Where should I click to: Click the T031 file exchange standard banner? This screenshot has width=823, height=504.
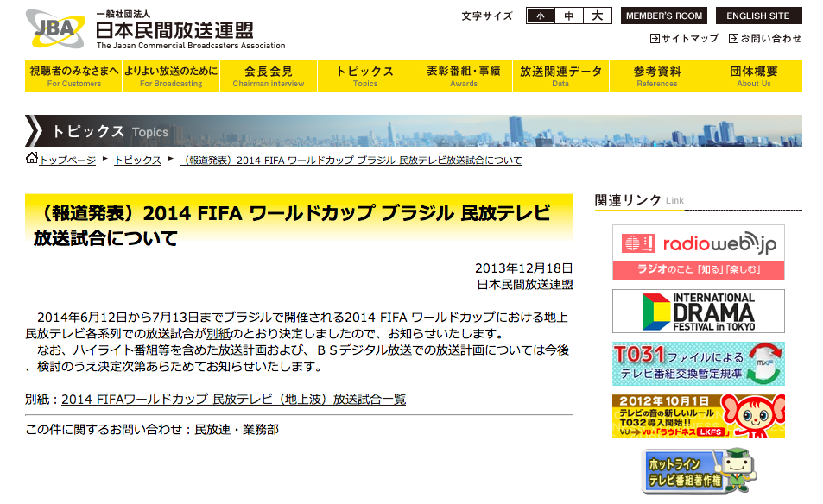tap(698, 363)
